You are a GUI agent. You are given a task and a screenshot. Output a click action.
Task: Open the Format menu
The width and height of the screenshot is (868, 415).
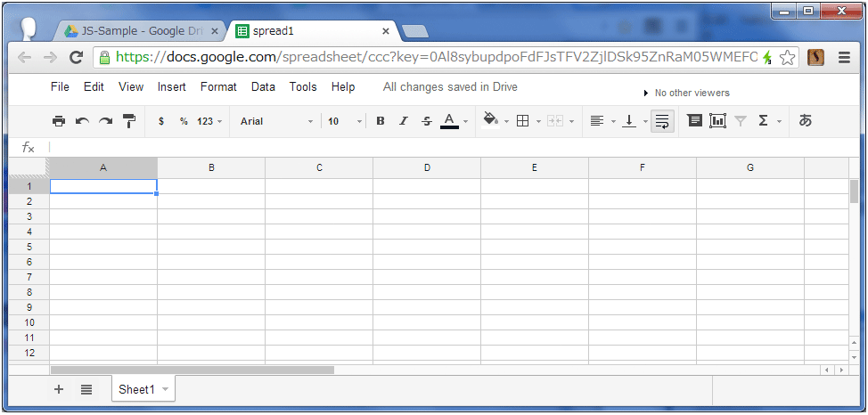point(218,87)
